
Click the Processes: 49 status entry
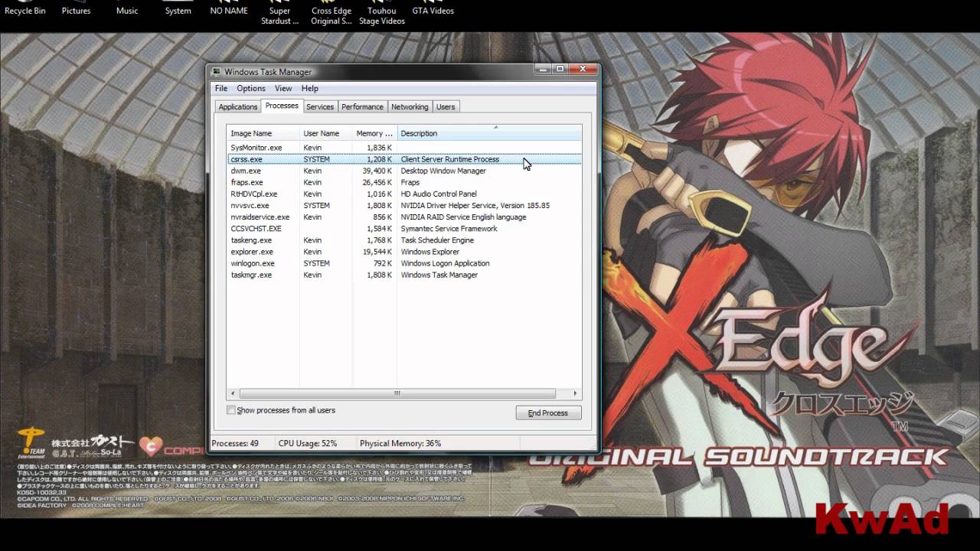235,443
